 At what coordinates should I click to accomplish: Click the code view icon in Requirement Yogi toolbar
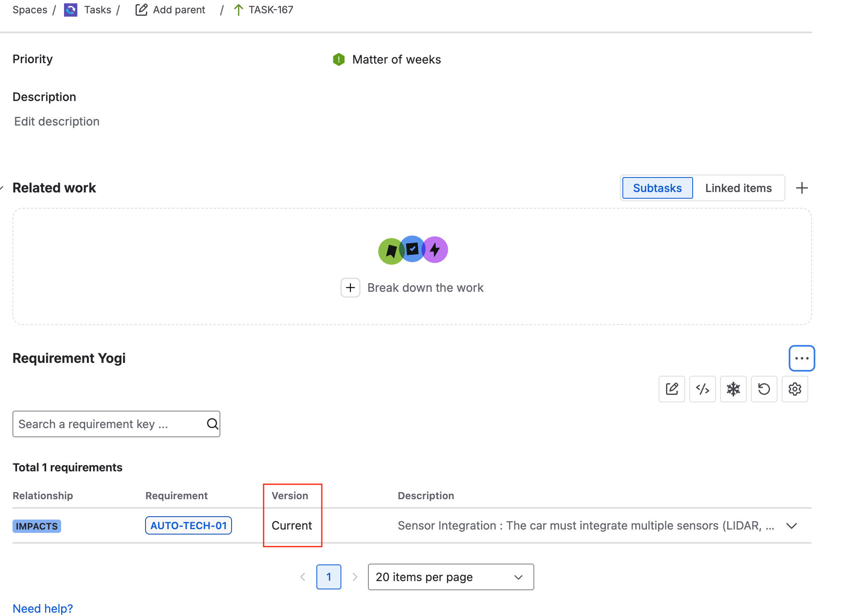click(x=702, y=389)
